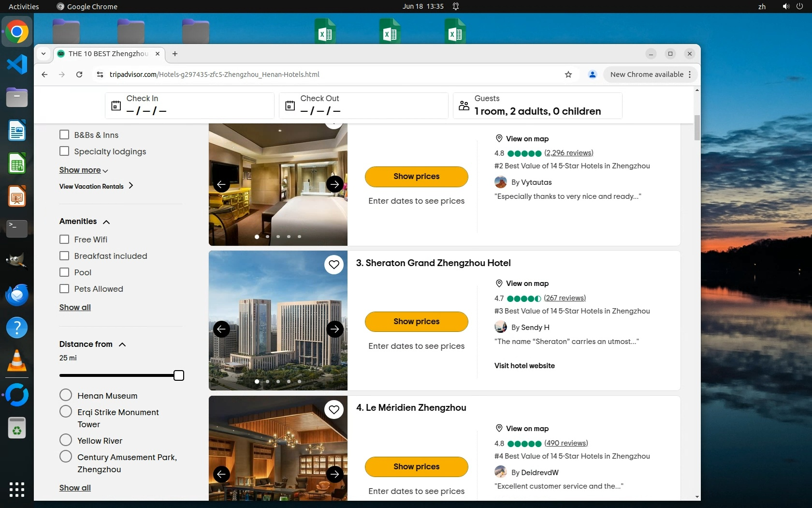Screen dimensions: 812x508
Task: Open a new Chrome tab
Action: [175, 54]
